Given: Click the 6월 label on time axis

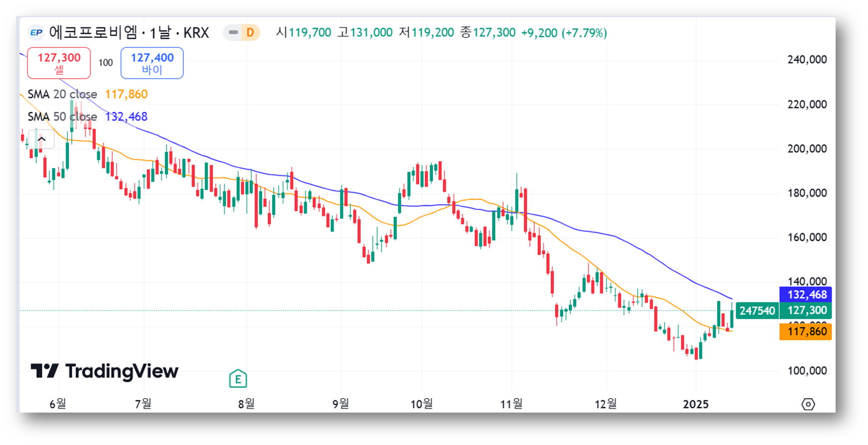Looking at the screenshot, I should click(x=58, y=404).
